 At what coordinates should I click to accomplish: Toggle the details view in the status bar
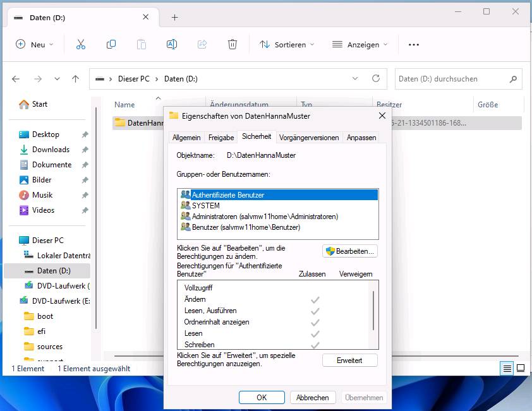point(505,368)
